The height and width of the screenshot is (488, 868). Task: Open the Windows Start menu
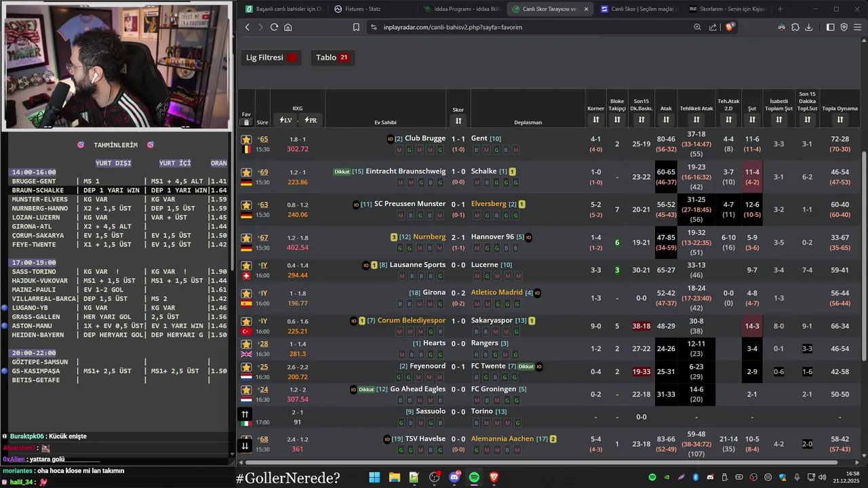tap(374, 477)
